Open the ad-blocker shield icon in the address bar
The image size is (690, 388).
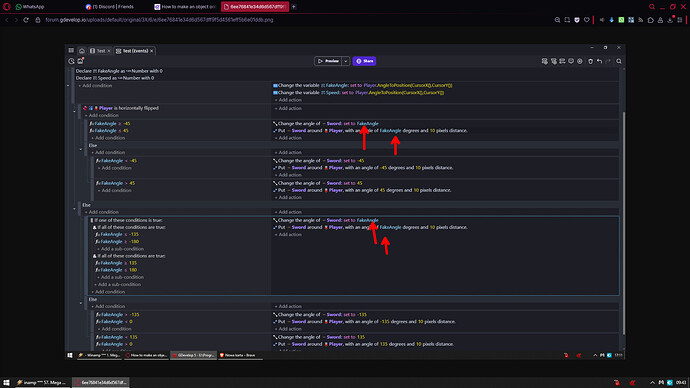tap(577, 20)
